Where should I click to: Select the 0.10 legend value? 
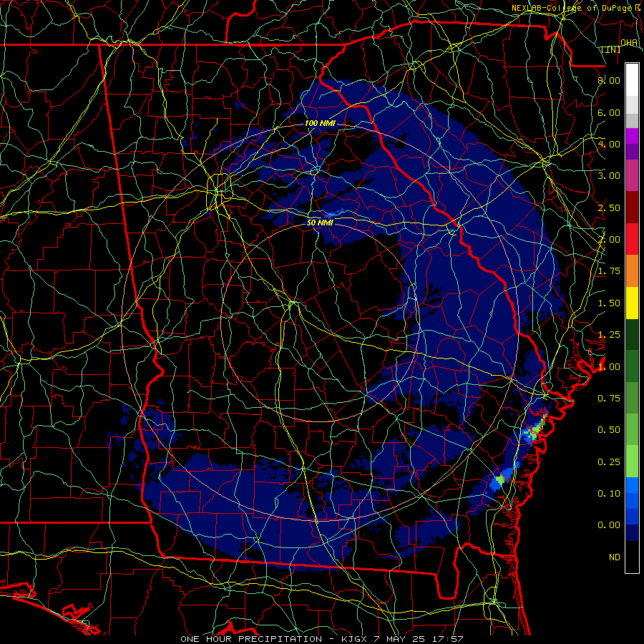coord(609,494)
